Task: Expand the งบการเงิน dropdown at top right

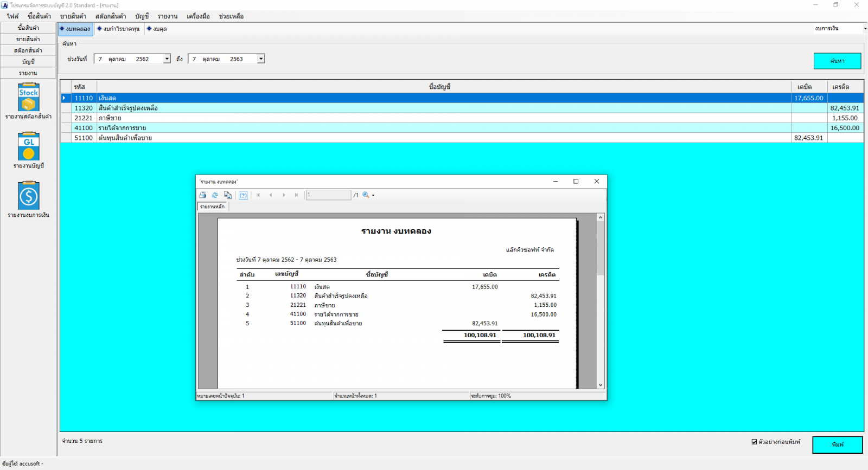Action: (x=865, y=29)
